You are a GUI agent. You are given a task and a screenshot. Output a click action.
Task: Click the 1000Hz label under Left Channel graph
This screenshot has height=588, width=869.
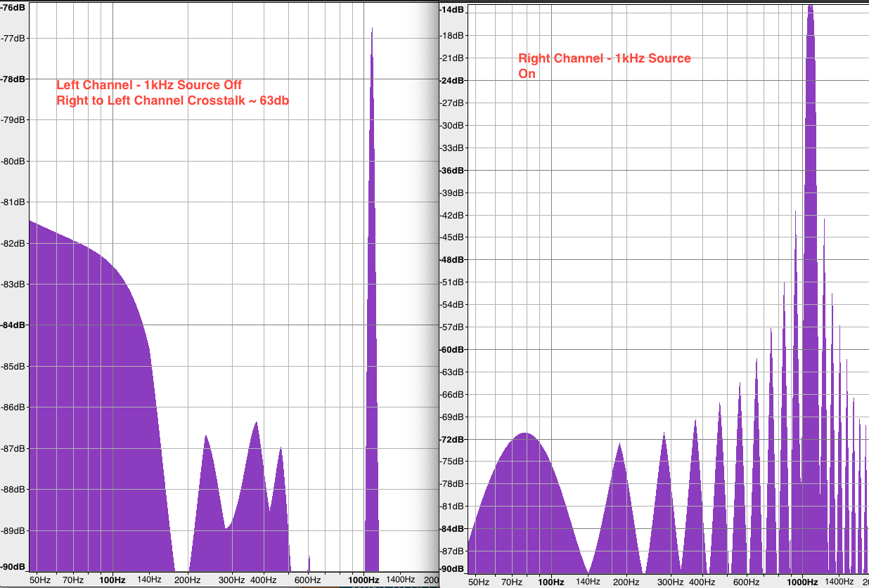tap(363, 580)
